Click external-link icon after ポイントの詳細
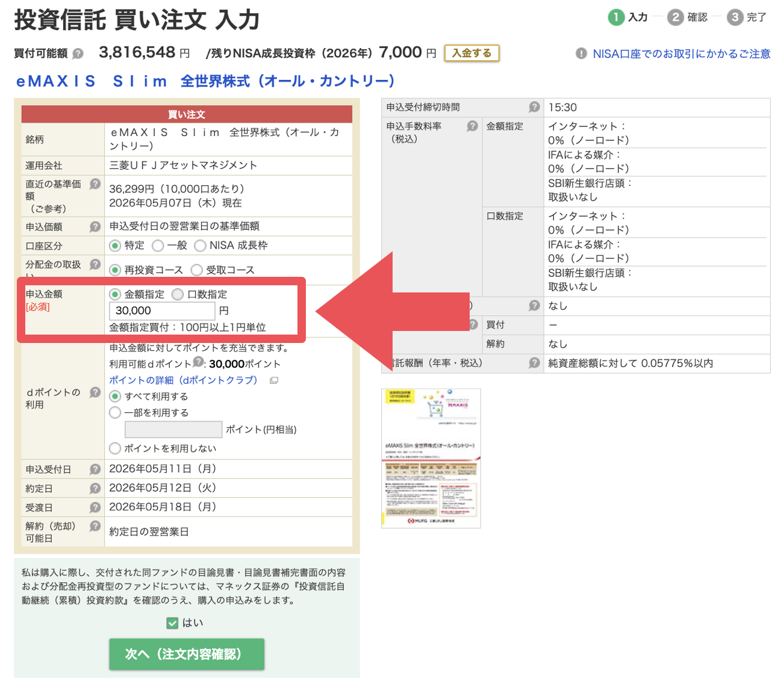 click(274, 380)
